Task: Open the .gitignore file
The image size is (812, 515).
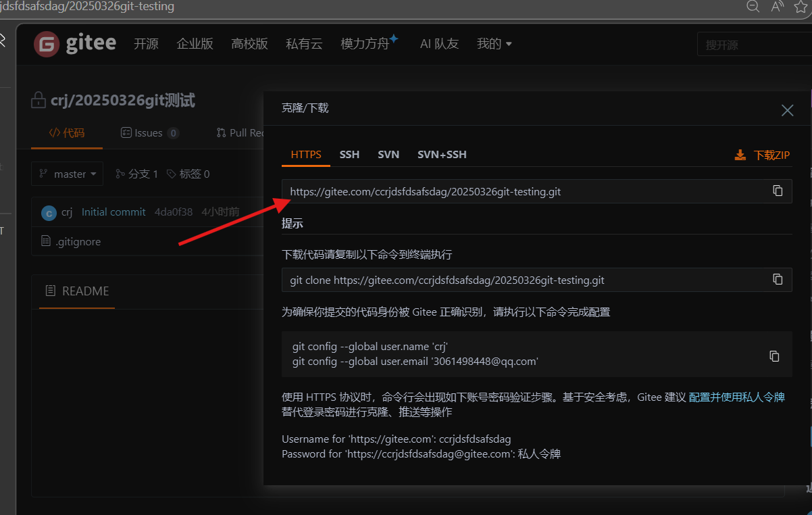Action: click(x=78, y=241)
